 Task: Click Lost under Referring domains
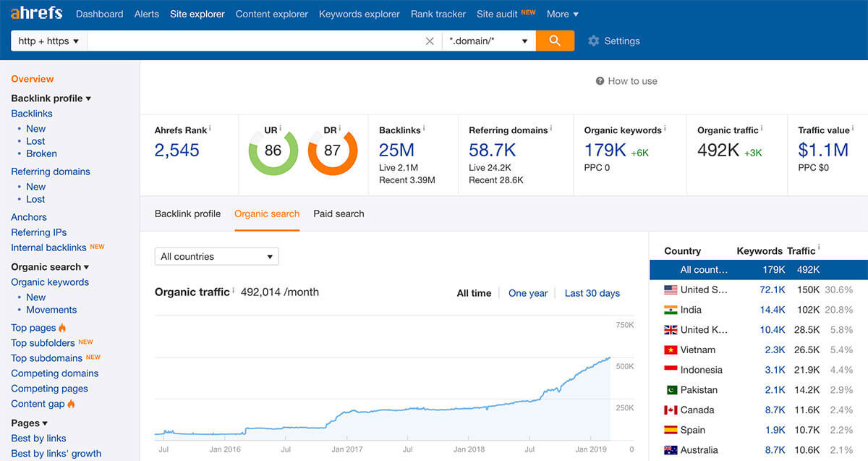35,199
